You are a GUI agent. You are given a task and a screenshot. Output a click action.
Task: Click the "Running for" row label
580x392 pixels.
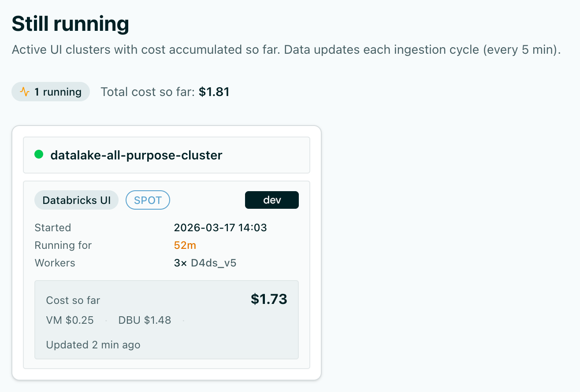[63, 245]
